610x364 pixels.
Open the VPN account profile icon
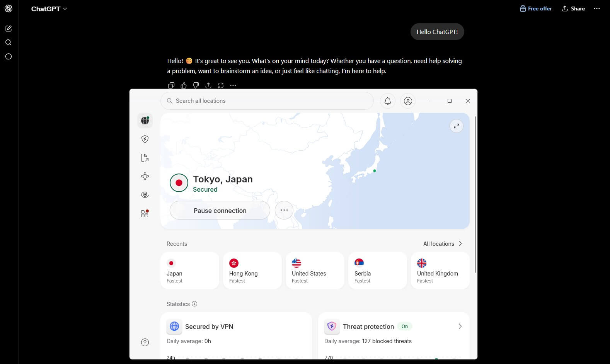408,101
